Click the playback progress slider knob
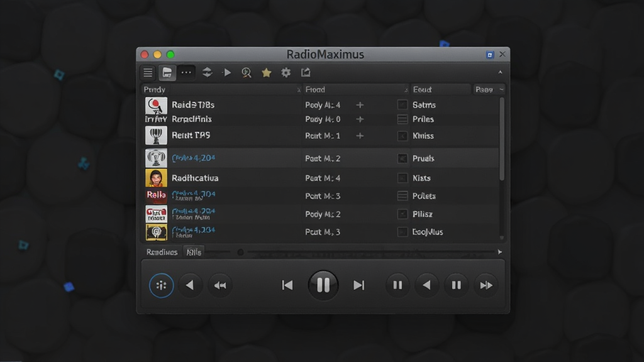The width and height of the screenshot is (644, 362). [240, 252]
